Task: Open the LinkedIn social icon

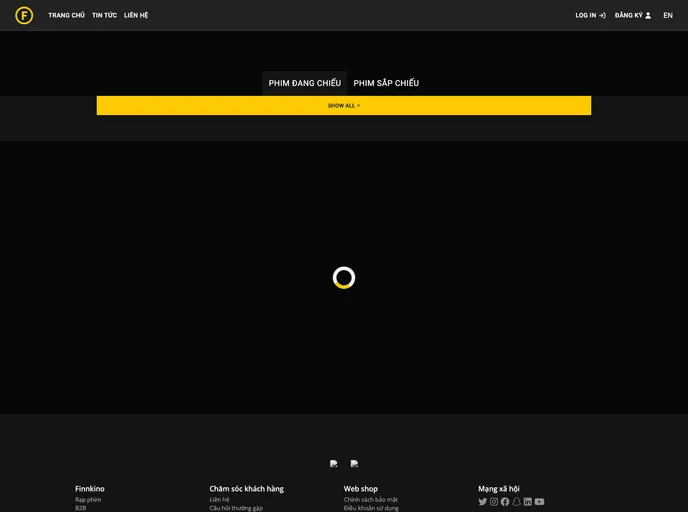Action: (528, 501)
